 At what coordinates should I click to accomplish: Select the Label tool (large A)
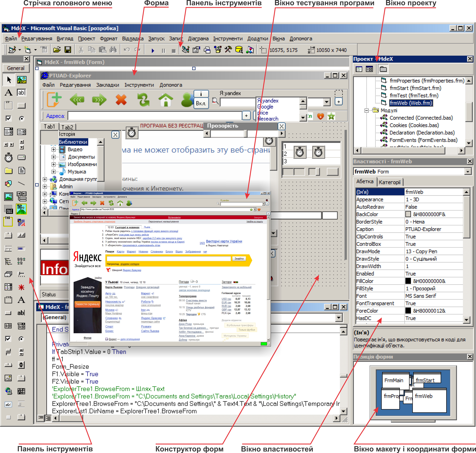(x=9, y=93)
